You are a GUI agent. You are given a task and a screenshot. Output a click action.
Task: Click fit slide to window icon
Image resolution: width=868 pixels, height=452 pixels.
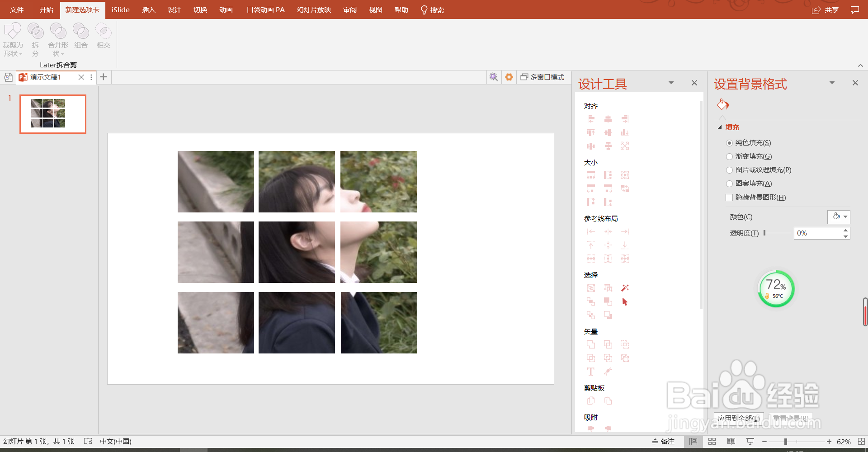tap(861, 442)
